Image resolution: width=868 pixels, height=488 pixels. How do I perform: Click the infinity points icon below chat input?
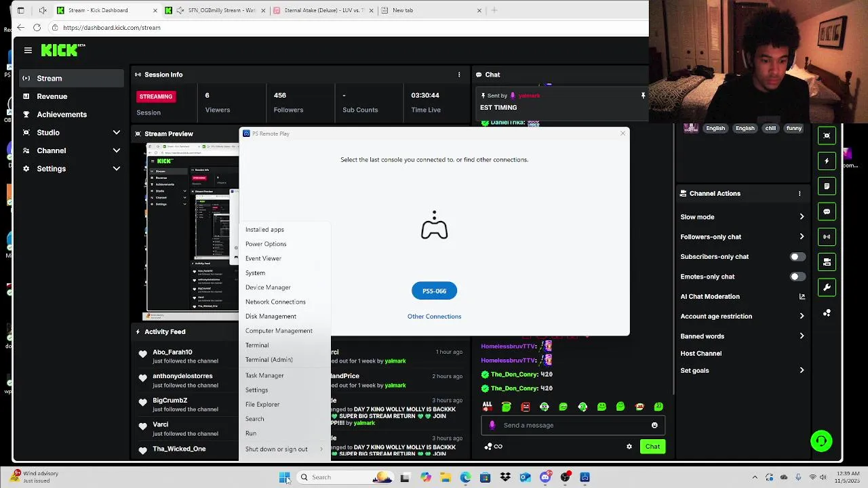point(498,446)
